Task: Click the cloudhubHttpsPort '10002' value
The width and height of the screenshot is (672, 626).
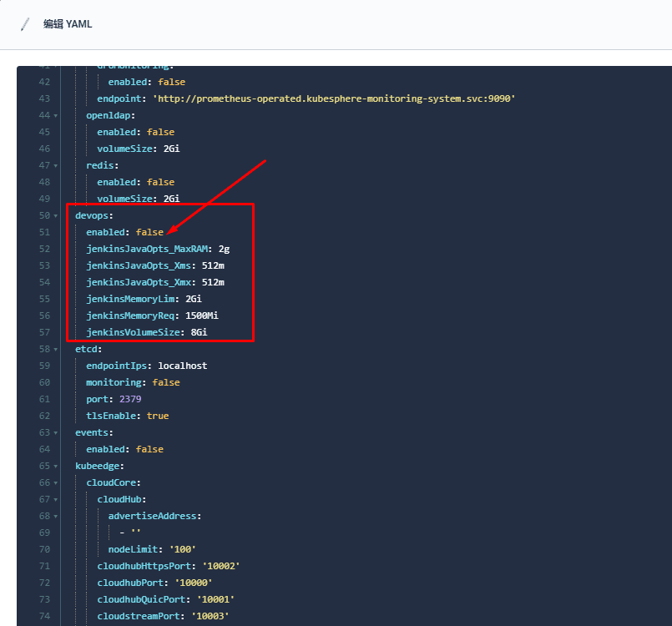Action: pyautogui.click(x=220, y=567)
